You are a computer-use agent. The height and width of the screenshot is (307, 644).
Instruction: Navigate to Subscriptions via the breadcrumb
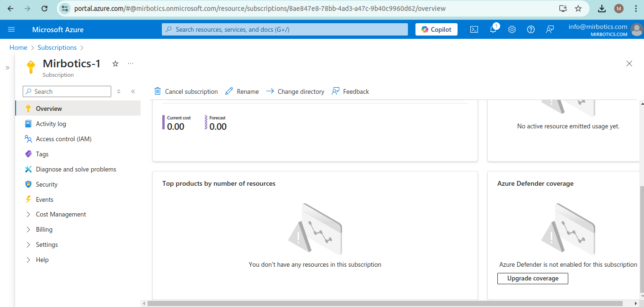(x=57, y=47)
